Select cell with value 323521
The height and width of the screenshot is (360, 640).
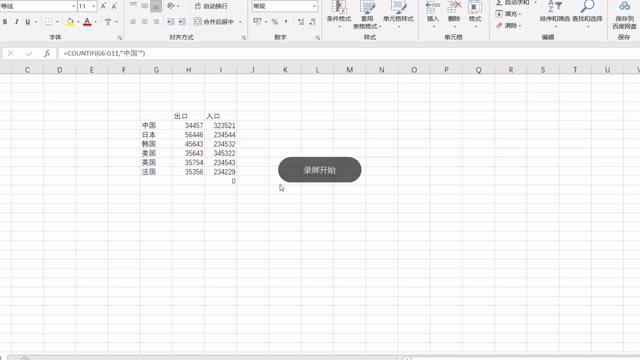[x=220, y=125]
